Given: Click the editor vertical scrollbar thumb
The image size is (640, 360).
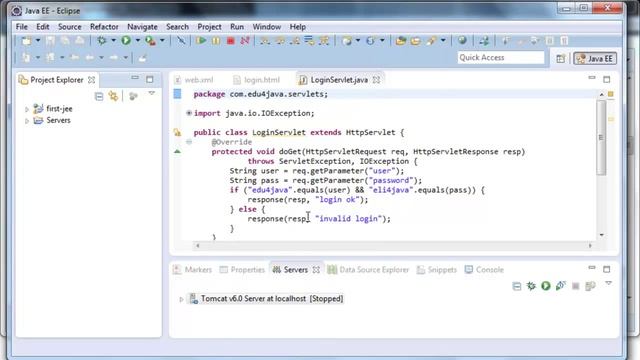Looking at the screenshot, I should click(x=601, y=138).
